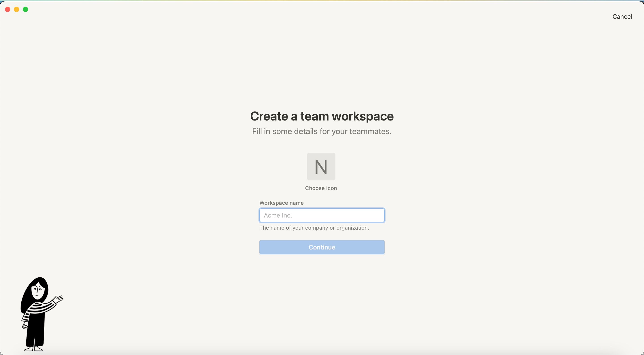Click the Acme Inc. placeholder text box
Viewport: 644px width, 355px height.
(322, 215)
